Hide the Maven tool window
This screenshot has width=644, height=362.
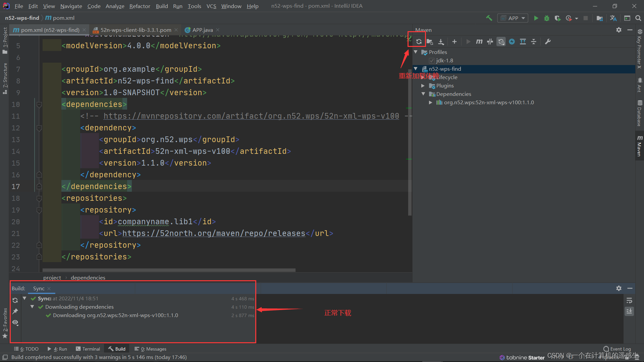coord(630,30)
